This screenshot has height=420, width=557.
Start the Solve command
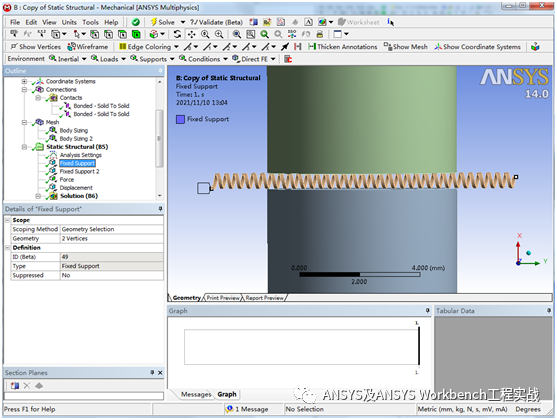coord(163,22)
